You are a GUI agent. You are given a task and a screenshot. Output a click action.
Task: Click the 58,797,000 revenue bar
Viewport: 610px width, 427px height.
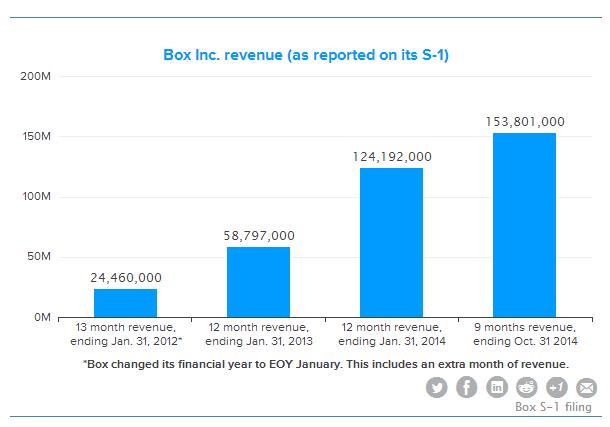[258, 282]
